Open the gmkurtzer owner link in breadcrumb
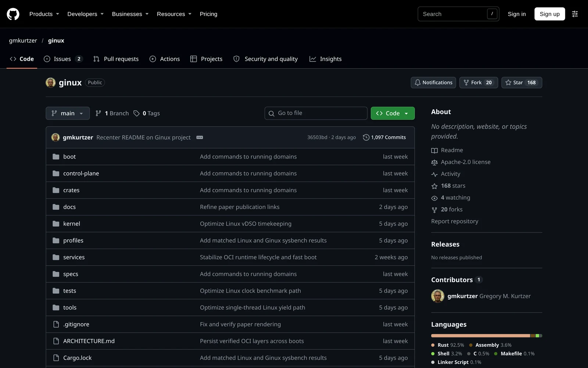 pyautogui.click(x=23, y=40)
